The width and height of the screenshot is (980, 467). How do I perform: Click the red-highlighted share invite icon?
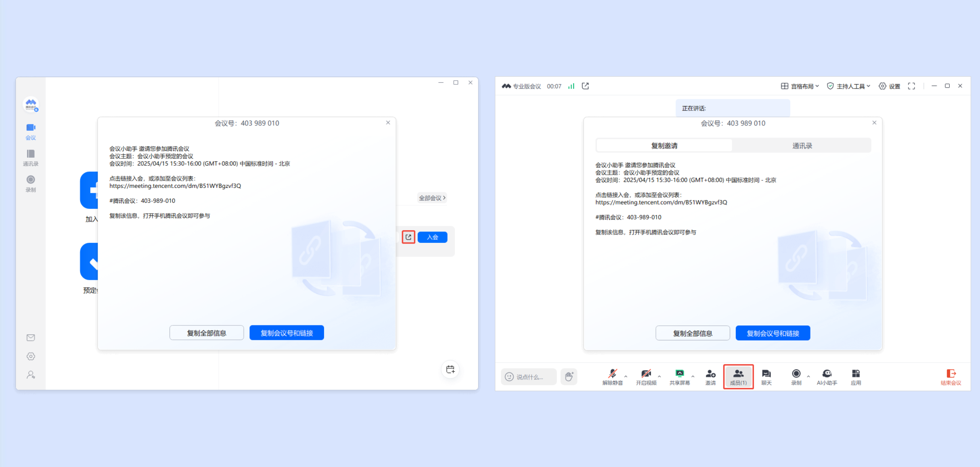click(x=408, y=237)
